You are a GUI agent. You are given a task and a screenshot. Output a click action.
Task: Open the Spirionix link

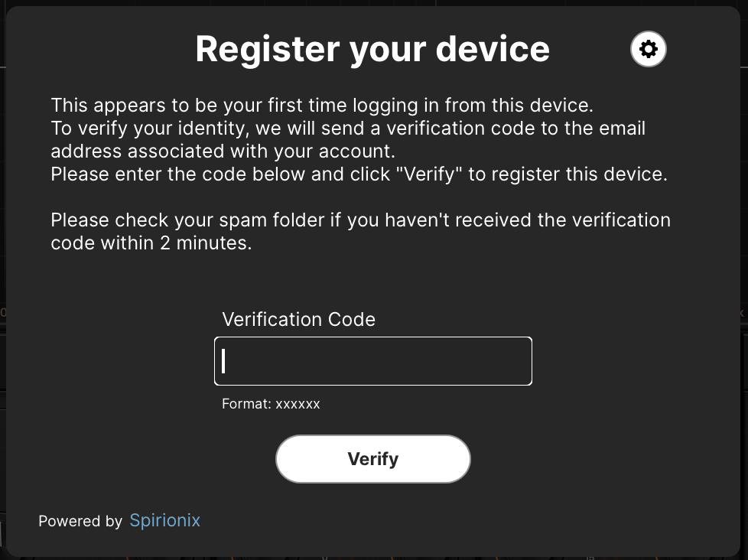(165, 520)
